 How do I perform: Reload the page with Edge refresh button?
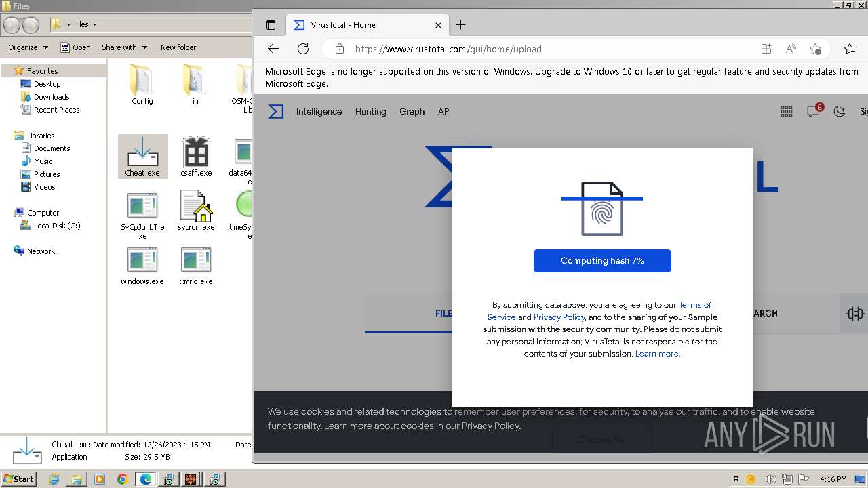(x=303, y=49)
